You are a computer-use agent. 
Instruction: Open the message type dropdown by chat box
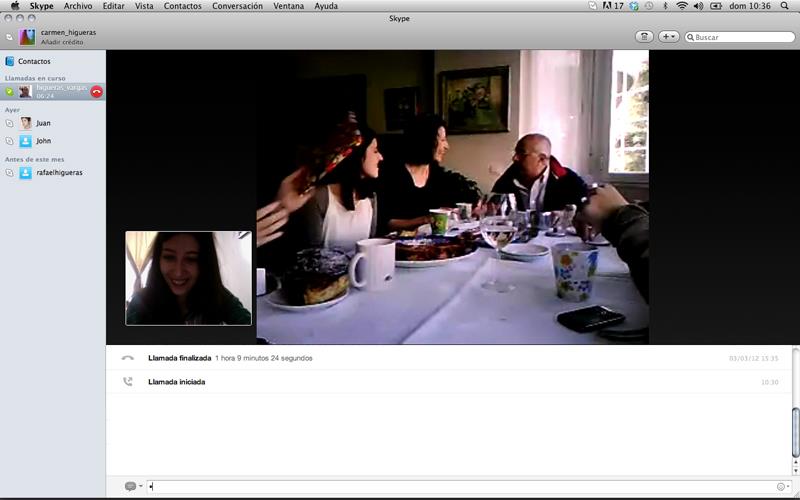[133, 486]
